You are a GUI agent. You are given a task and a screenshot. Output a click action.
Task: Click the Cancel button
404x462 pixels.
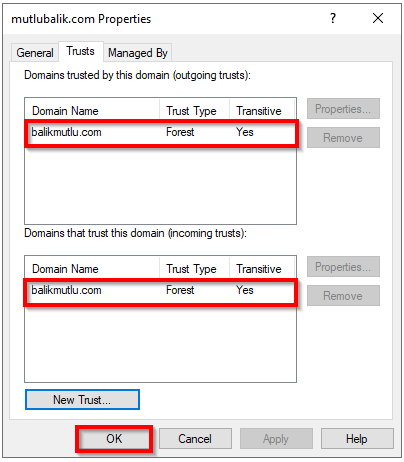pyautogui.click(x=195, y=439)
